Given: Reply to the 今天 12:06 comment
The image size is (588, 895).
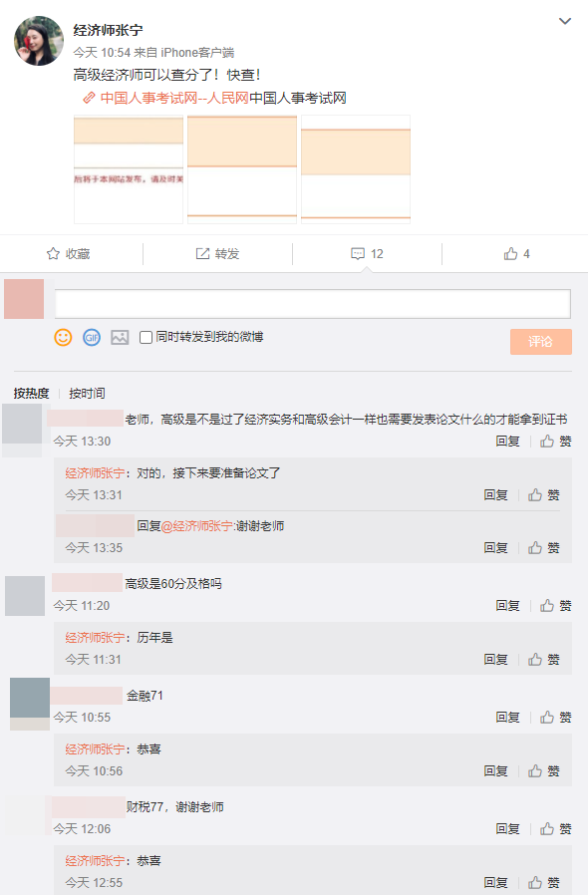Looking at the screenshot, I should (x=507, y=829).
